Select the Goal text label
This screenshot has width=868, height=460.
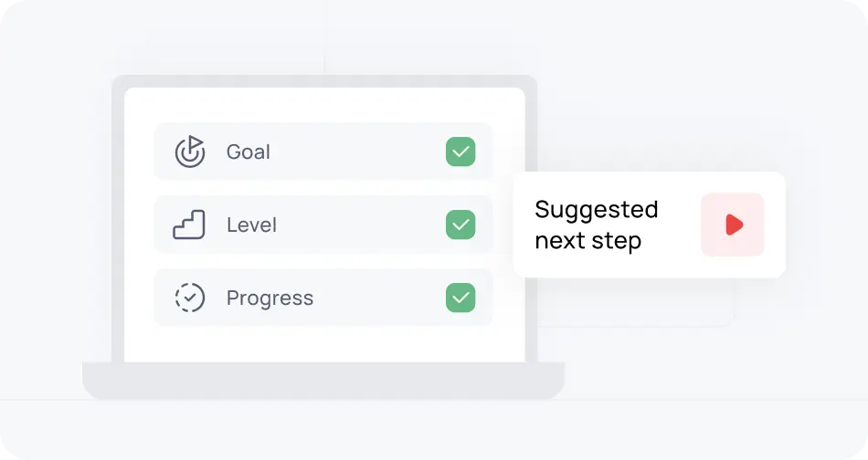[249, 152]
